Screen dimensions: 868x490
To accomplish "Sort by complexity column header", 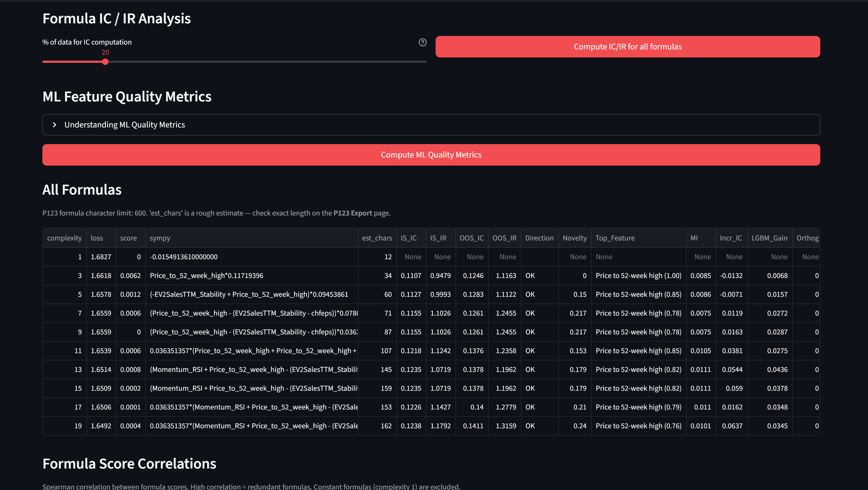I will click(x=64, y=238).
